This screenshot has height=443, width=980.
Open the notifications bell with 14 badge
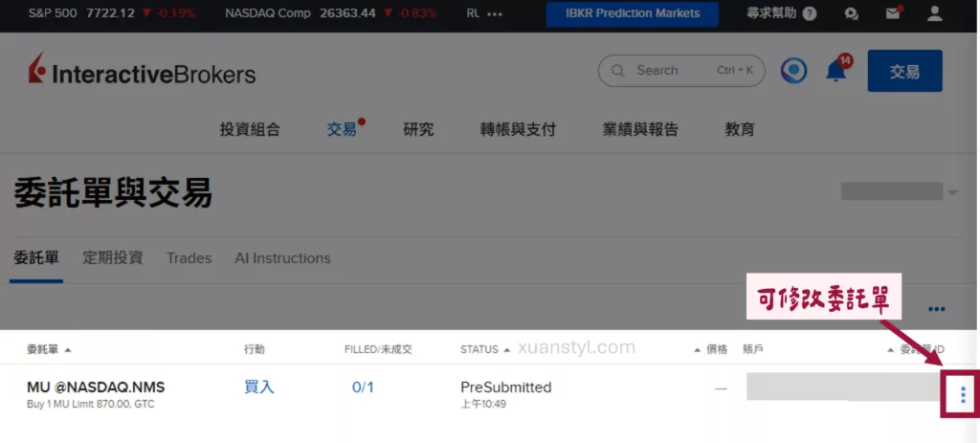836,69
